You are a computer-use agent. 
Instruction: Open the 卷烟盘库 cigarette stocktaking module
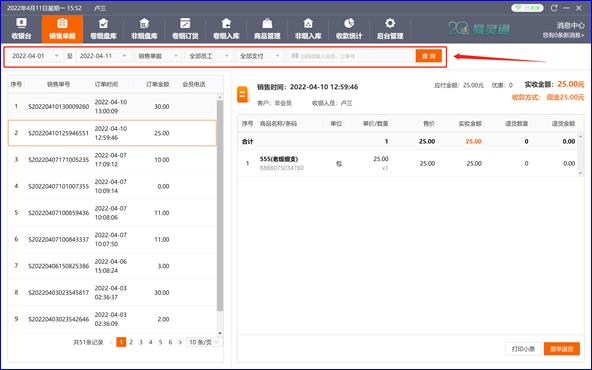pos(103,29)
